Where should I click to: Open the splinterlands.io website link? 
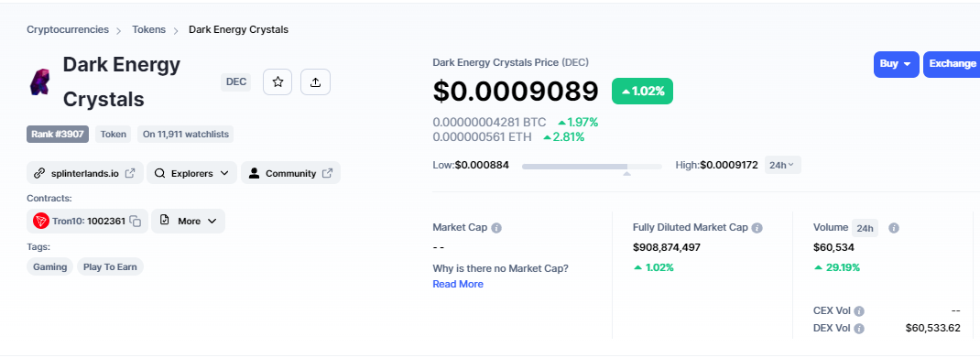coord(85,173)
